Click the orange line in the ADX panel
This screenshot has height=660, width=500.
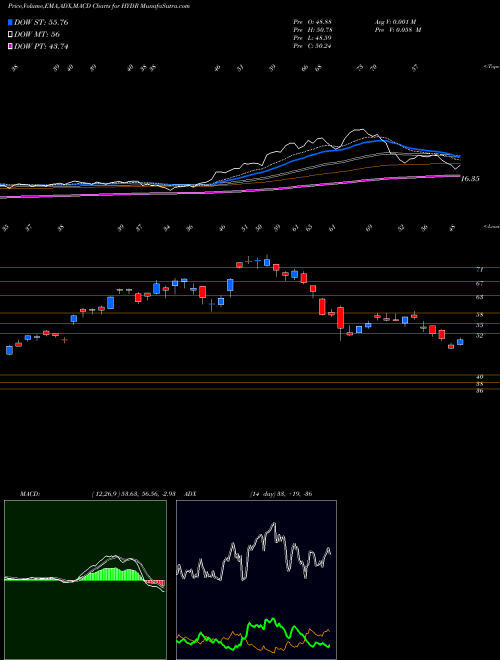(311, 631)
